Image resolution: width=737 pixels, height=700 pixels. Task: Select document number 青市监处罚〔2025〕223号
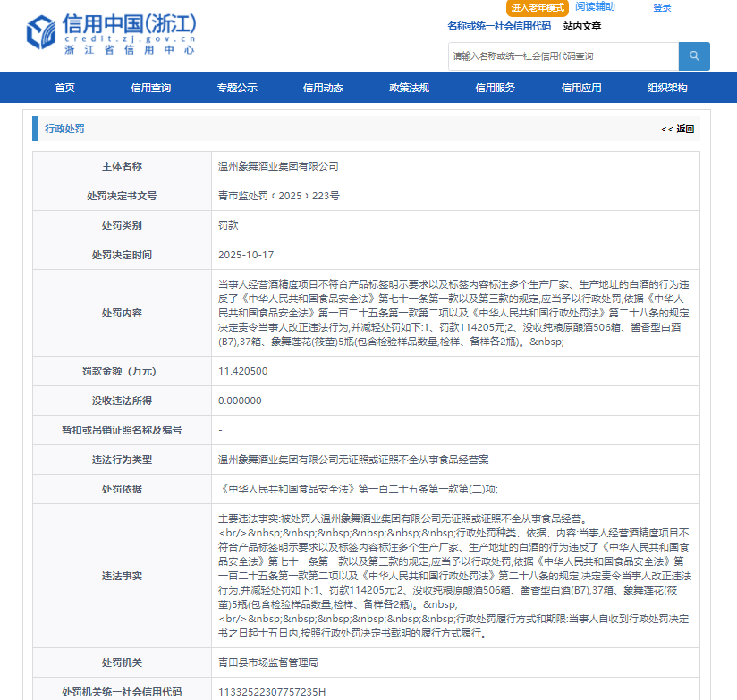coord(279,196)
